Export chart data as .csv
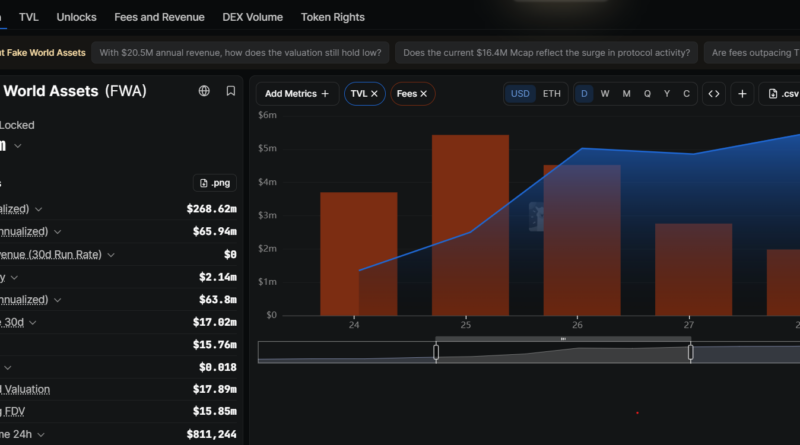 point(781,94)
